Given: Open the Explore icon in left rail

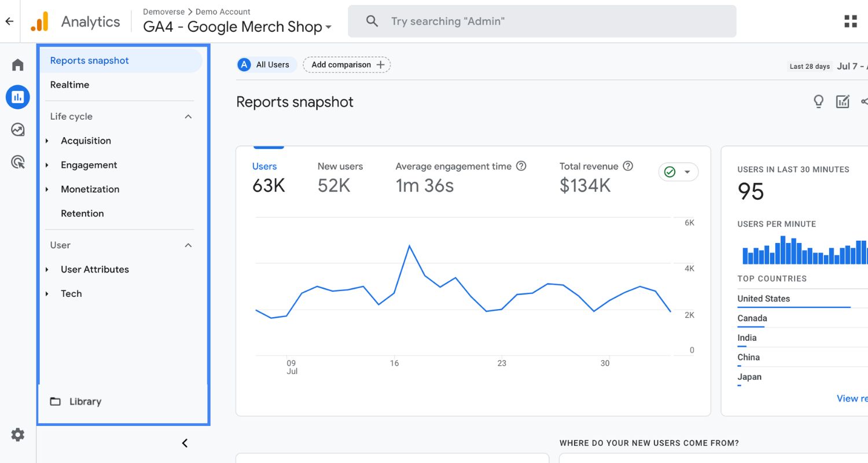Looking at the screenshot, I should click(x=18, y=130).
